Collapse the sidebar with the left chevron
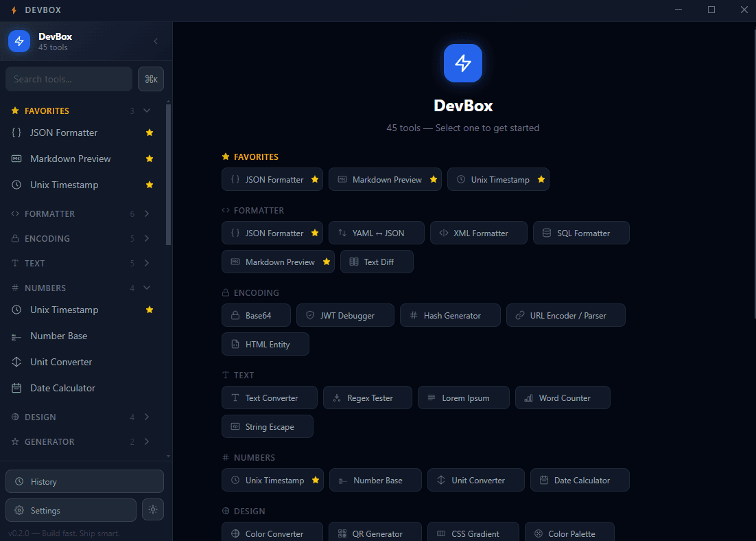The image size is (756, 541). 155,41
